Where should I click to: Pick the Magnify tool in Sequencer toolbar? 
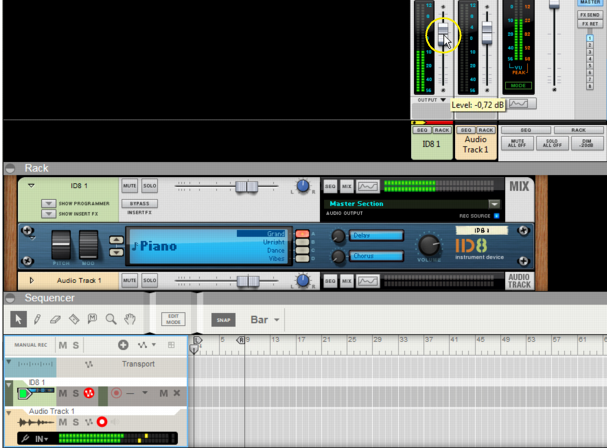tap(110, 320)
